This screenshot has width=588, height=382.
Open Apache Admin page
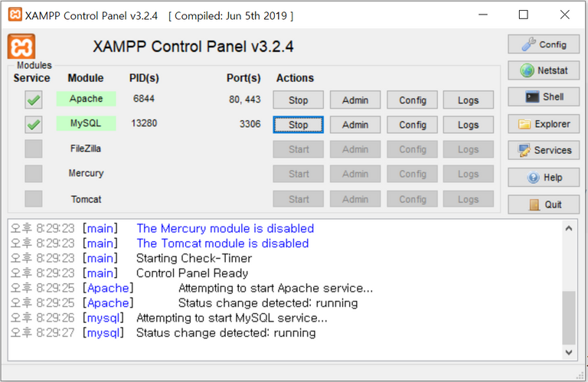(x=355, y=100)
